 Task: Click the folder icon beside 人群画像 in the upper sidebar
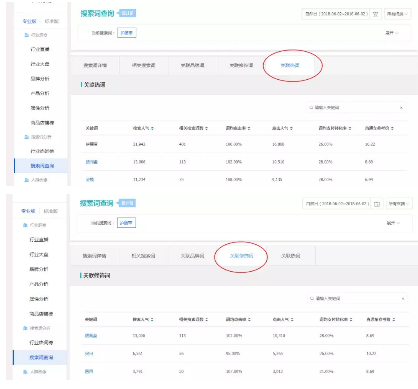tap(27, 180)
